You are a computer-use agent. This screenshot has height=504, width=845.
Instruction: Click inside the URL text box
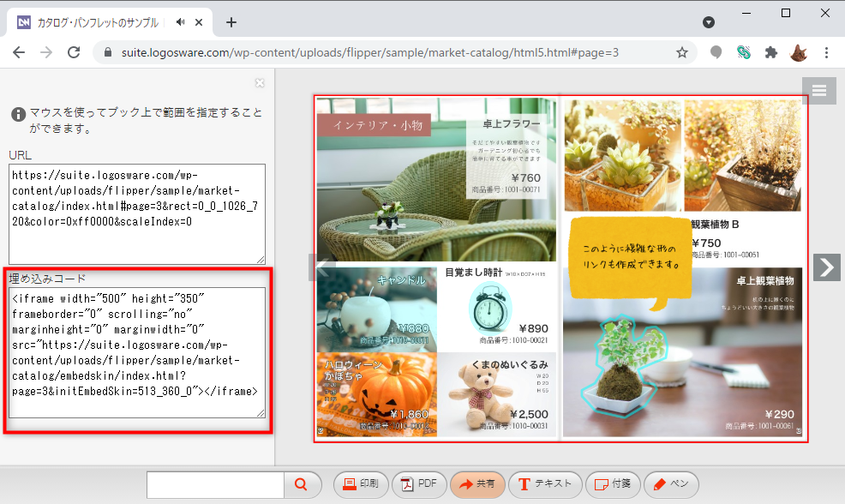click(137, 213)
